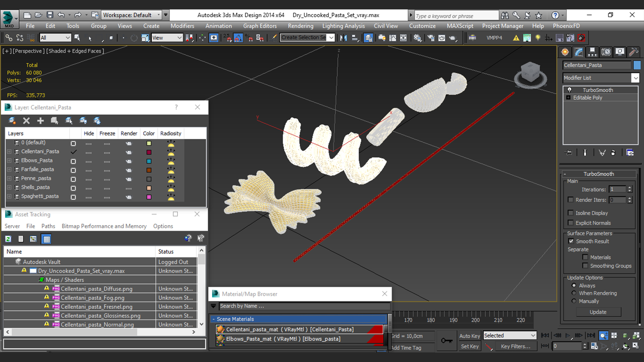Select the Manually update option

pyautogui.click(x=574, y=301)
